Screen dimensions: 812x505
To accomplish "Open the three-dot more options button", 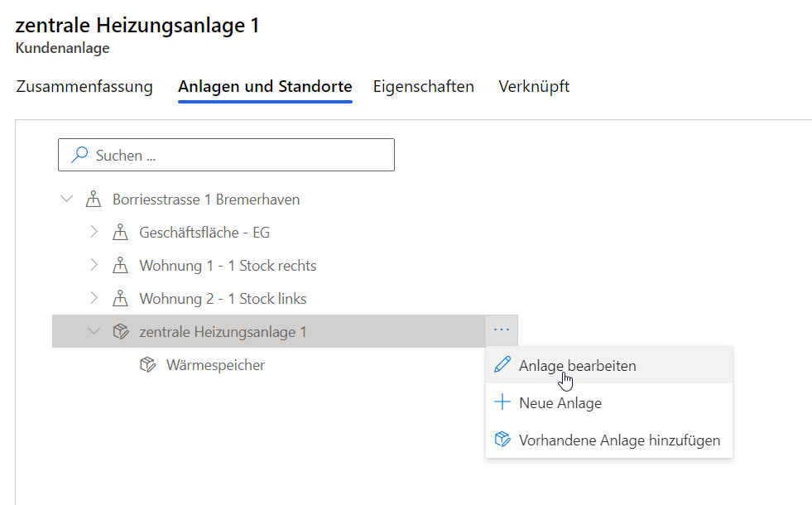I will (x=502, y=330).
